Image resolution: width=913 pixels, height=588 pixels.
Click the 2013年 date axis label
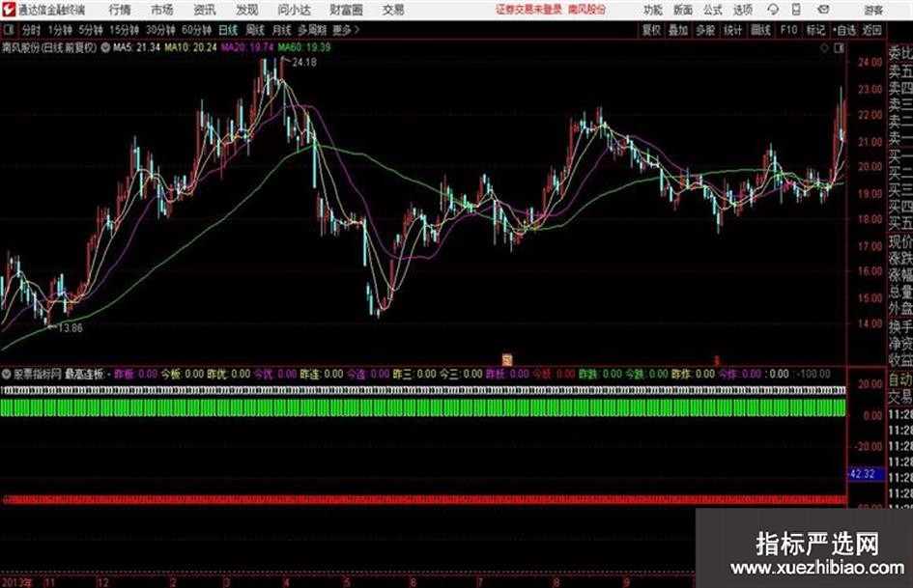[16, 582]
